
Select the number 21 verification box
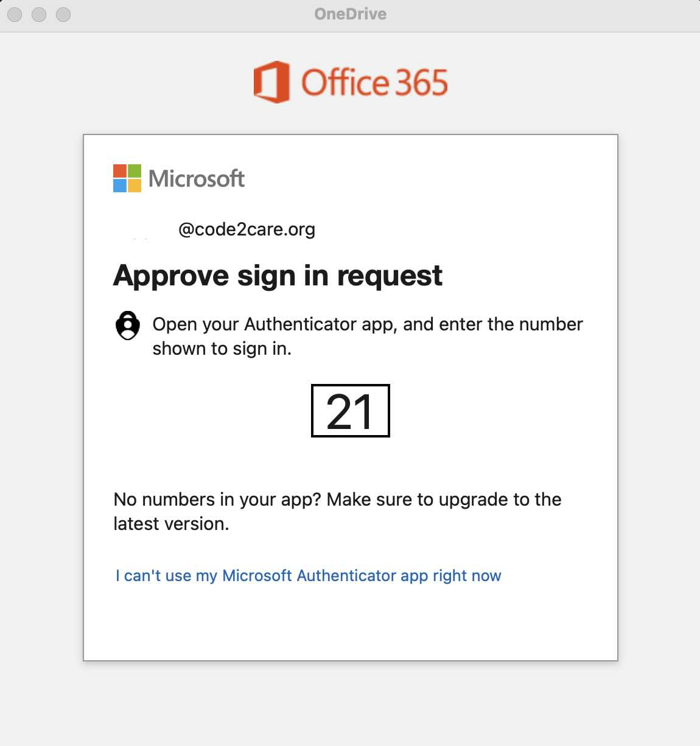(x=350, y=411)
